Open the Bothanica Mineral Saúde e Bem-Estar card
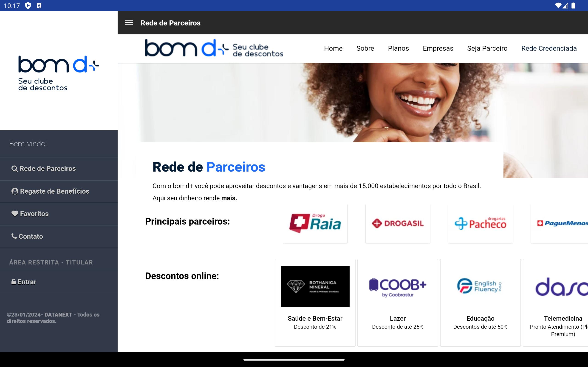The height and width of the screenshot is (367, 588). (315, 303)
